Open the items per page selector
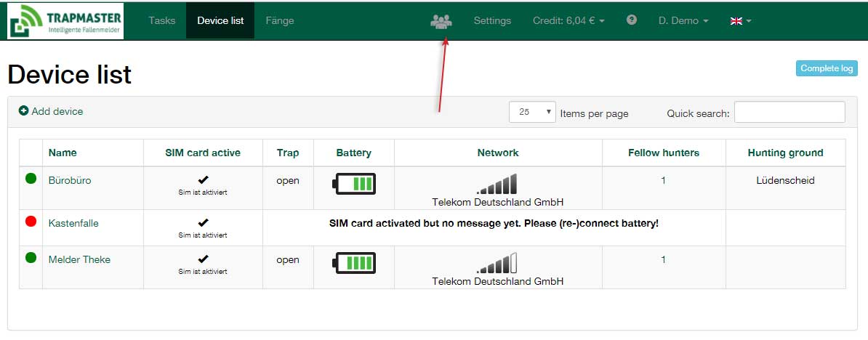 tap(532, 112)
